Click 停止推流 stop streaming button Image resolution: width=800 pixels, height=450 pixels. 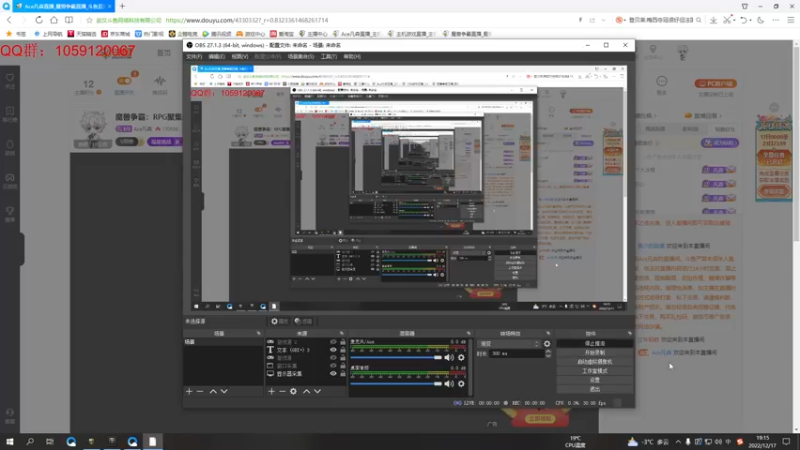[x=595, y=343]
